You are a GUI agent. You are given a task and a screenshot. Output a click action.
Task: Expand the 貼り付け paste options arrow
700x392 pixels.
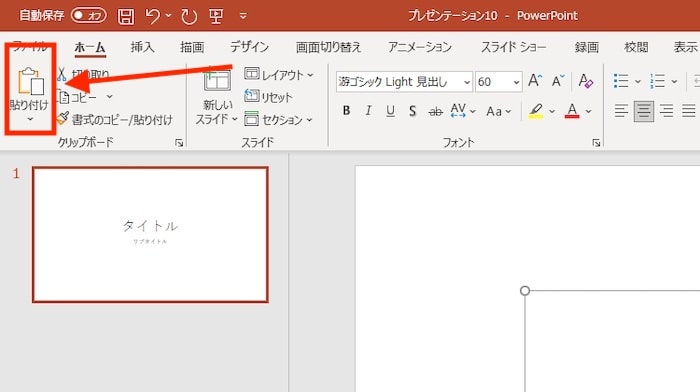(x=30, y=119)
